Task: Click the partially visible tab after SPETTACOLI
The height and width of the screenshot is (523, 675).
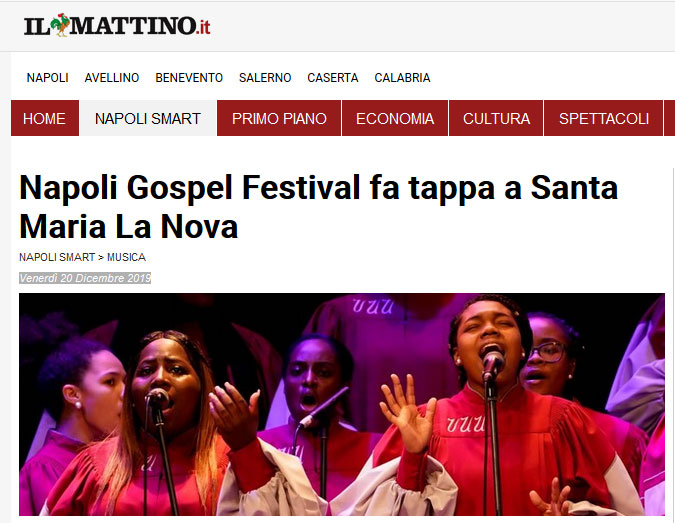Action: pyautogui.click(x=670, y=118)
